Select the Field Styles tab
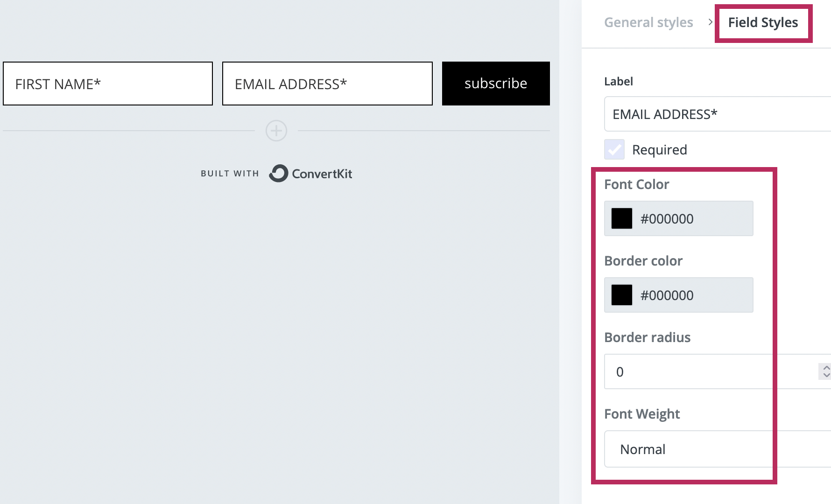The height and width of the screenshot is (504, 831). 763,22
